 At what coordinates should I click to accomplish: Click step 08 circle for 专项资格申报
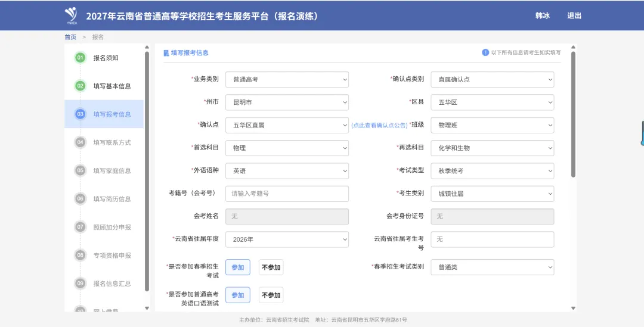(80, 255)
